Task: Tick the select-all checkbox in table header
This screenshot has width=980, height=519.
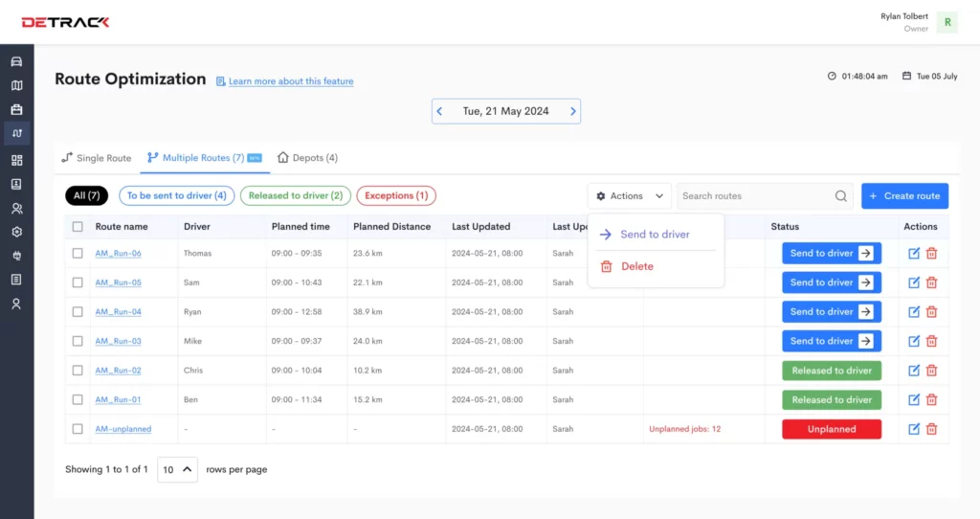Action: (x=78, y=227)
